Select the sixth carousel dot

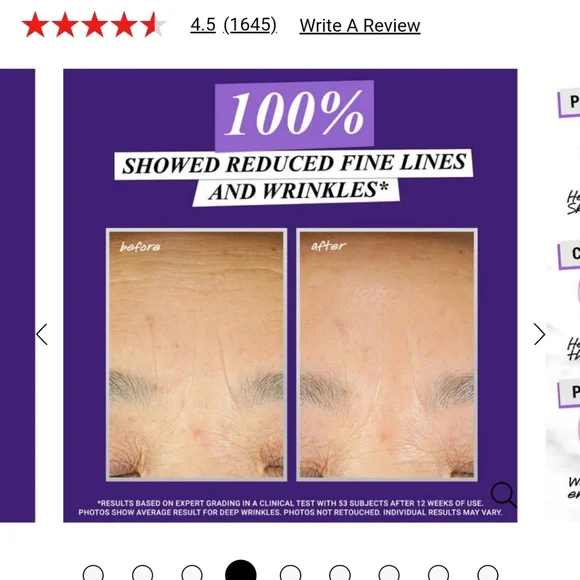click(x=340, y=573)
